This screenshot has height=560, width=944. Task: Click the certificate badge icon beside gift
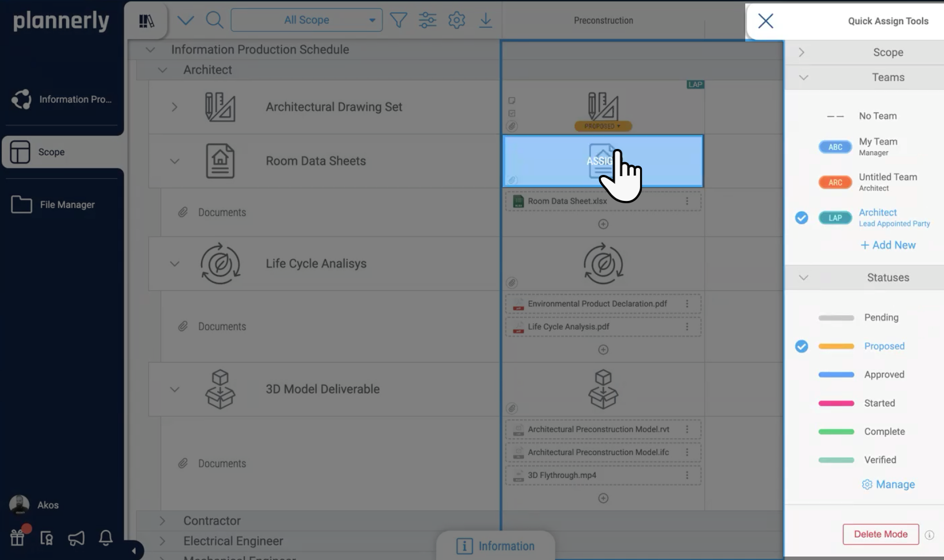click(47, 539)
